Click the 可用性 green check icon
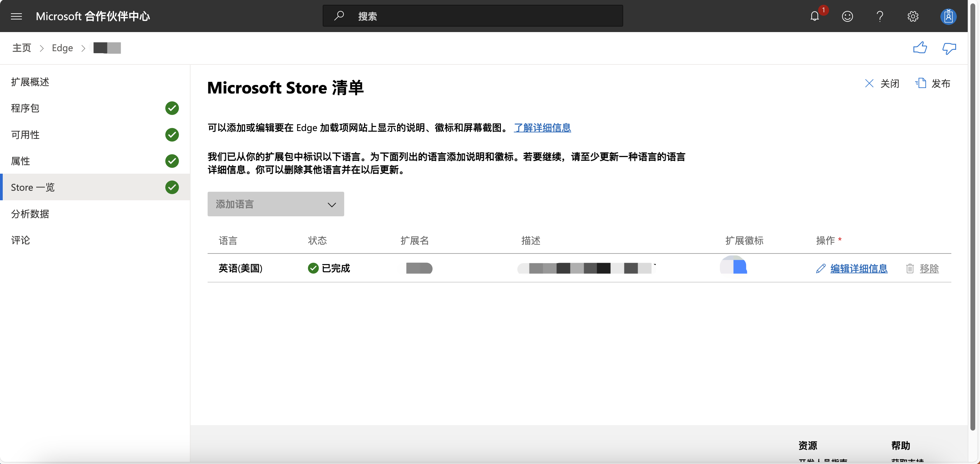Image resolution: width=980 pixels, height=464 pixels. coord(172,134)
